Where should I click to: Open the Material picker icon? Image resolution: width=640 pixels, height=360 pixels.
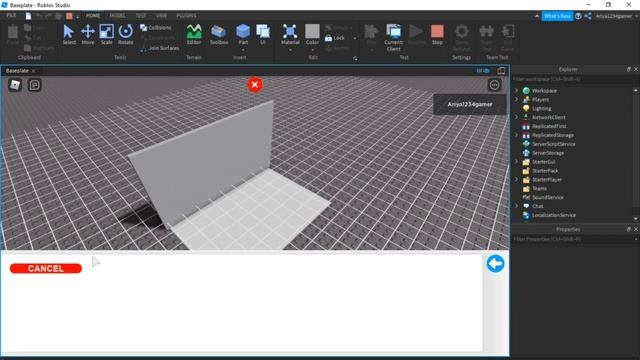(290, 32)
